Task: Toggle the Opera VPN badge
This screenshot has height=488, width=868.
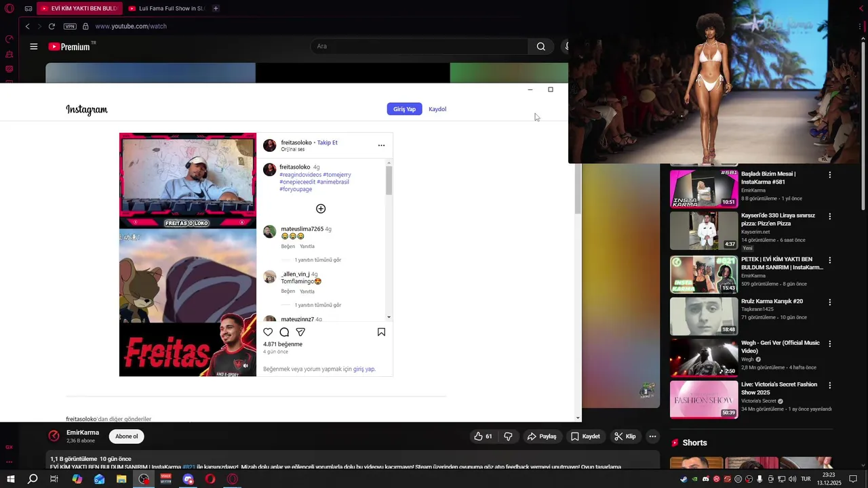Action: click(x=70, y=26)
